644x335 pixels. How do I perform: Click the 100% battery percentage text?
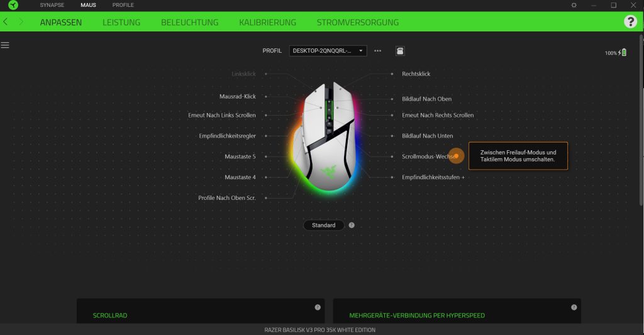(x=611, y=53)
